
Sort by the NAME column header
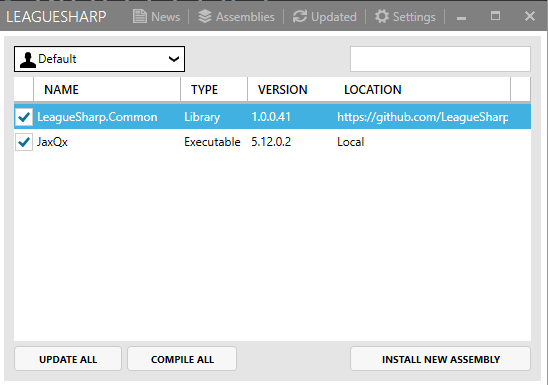point(107,89)
